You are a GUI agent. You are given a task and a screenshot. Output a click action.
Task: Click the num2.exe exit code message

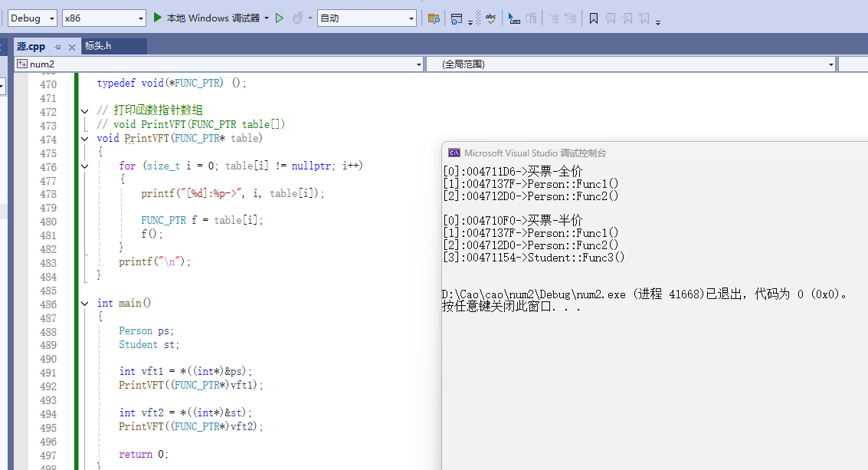(645, 294)
